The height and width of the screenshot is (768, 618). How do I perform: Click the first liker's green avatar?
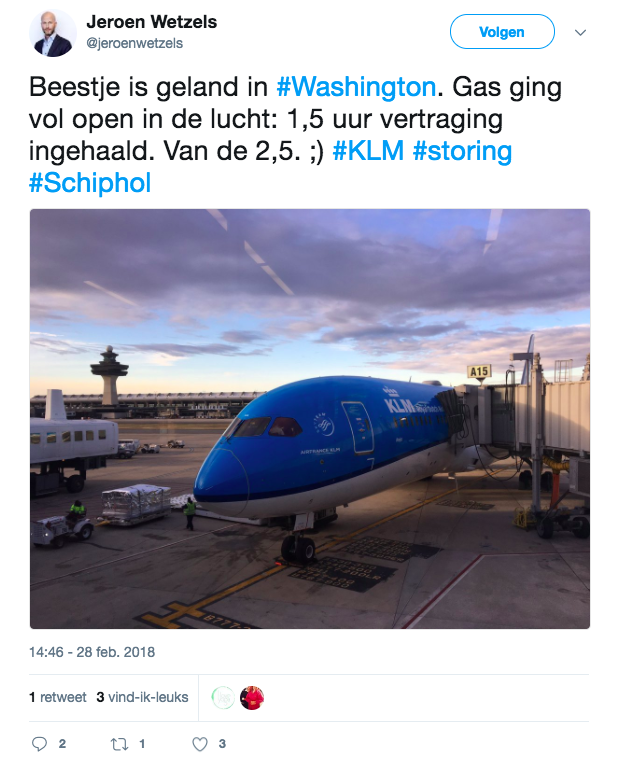223,698
